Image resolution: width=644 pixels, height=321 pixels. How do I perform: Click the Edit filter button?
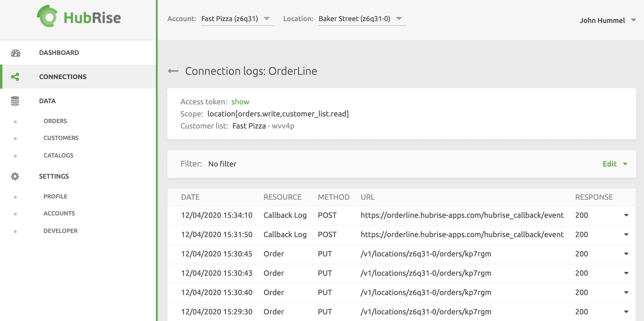coord(610,164)
